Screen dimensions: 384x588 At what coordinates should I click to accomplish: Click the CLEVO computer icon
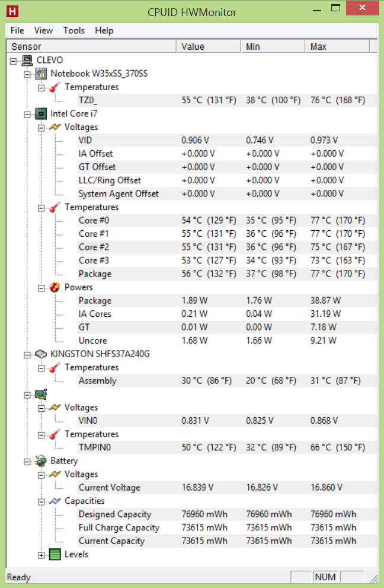(x=27, y=60)
